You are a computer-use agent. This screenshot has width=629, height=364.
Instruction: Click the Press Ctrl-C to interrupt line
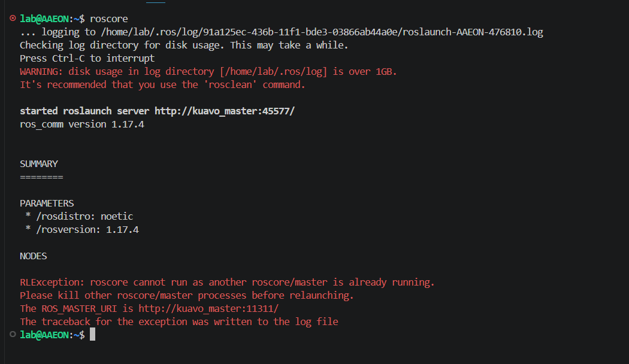click(87, 59)
